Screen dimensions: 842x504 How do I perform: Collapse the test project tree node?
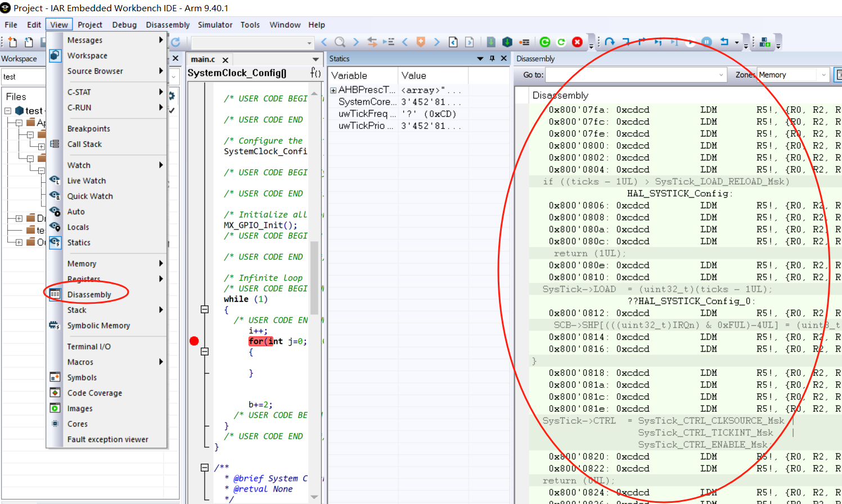[x=8, y=111]
